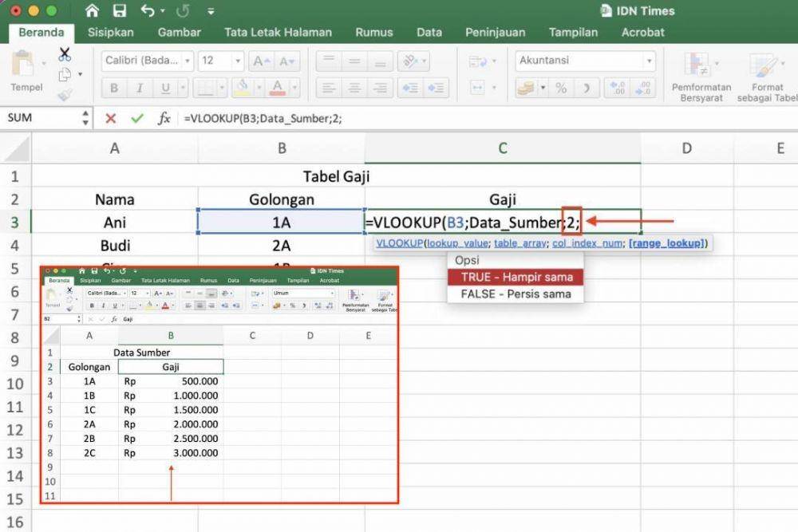Image resolution: width=798 pixels, height=532 pixels.
Task: Click VLOOKUP link in the formula tooltip
Action: (400, 243)
